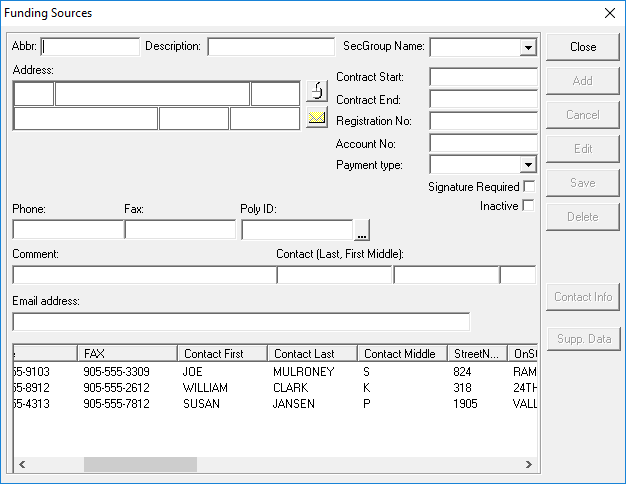Toggle the Signature Required checkbox
Screen dimensions: 626x484
point(529,186)
